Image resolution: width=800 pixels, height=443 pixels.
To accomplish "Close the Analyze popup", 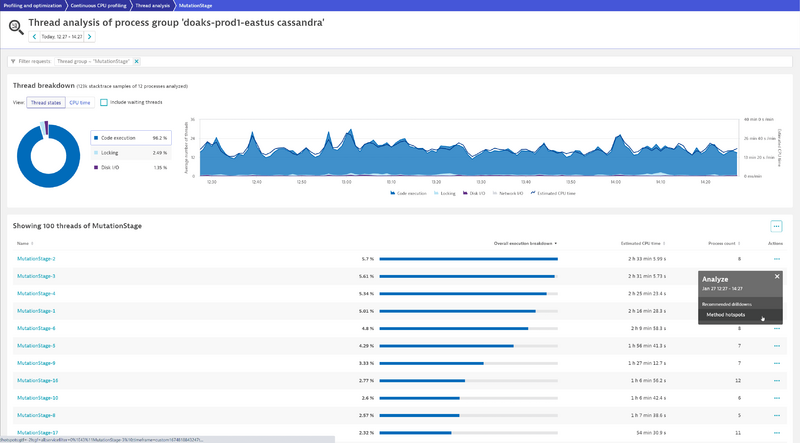I will tap(777, 276).
